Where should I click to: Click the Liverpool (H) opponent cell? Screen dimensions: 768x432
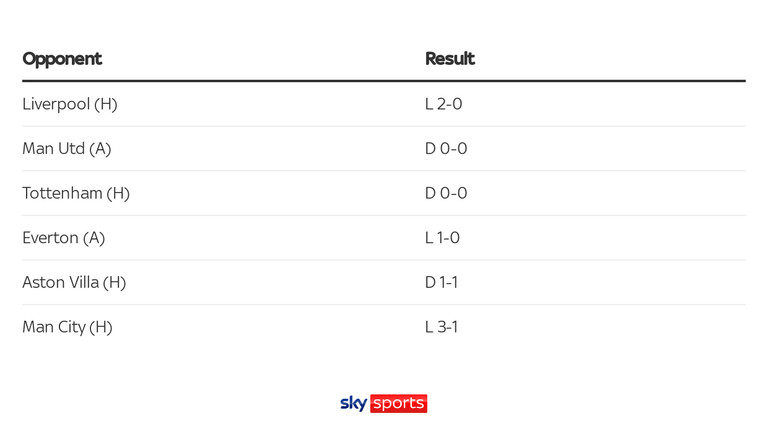coord(70,104)
